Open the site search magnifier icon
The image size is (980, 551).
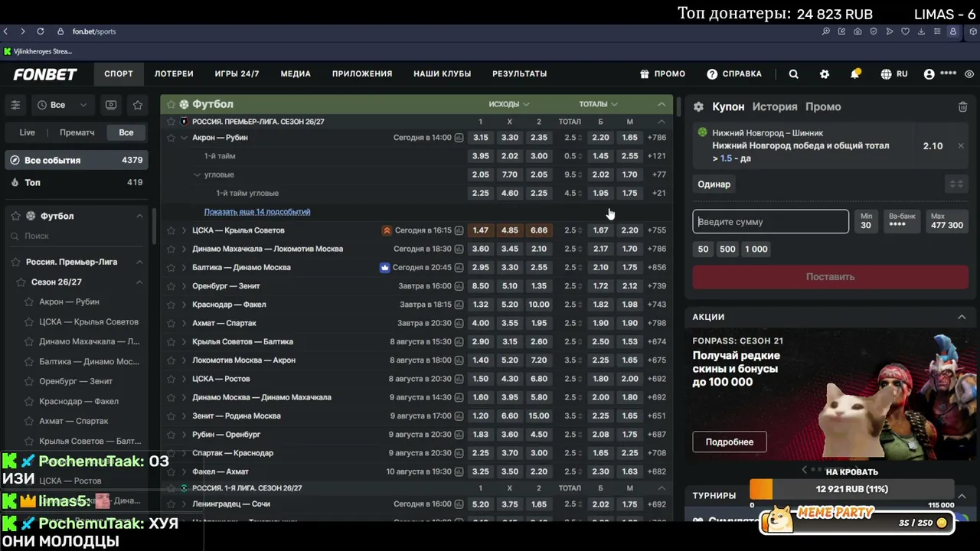coord(794,74)
